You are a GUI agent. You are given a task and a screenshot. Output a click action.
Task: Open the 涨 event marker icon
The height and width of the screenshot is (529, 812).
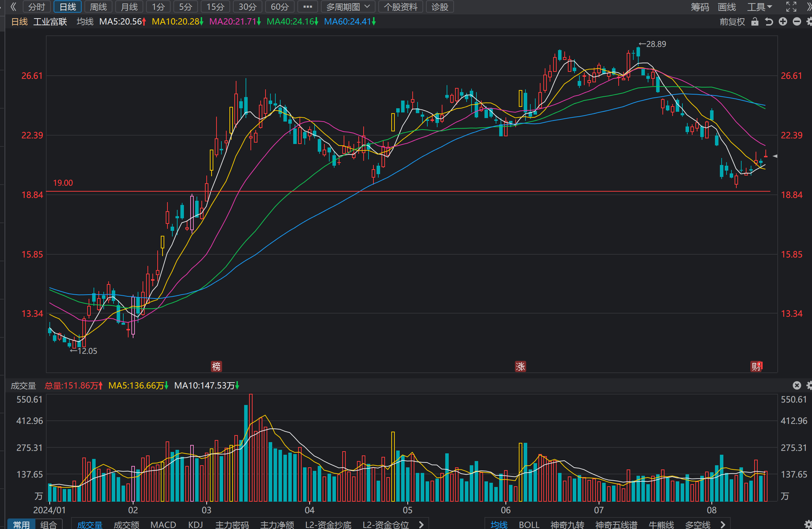coord(521,366)
